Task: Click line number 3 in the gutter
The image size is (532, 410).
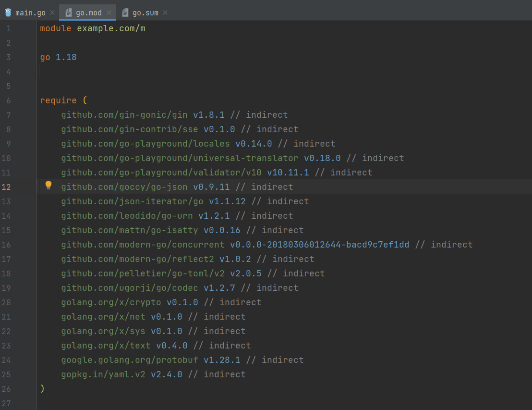Action: pos(8,57)
